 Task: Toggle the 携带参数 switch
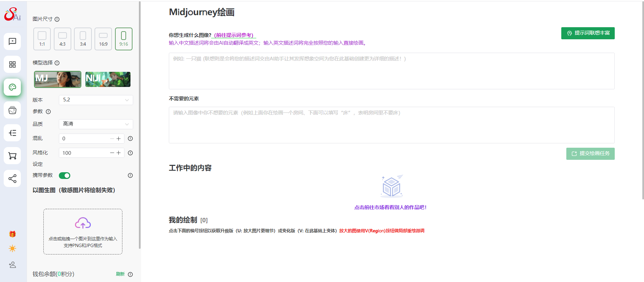(x=65, y=176)
